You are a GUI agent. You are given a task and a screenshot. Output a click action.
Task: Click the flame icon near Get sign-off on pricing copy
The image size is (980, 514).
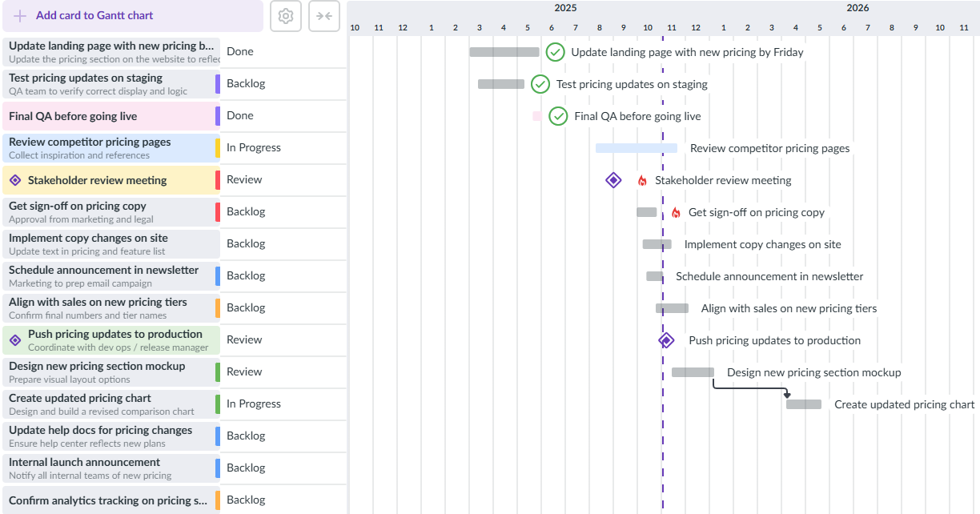coord(677,212)
